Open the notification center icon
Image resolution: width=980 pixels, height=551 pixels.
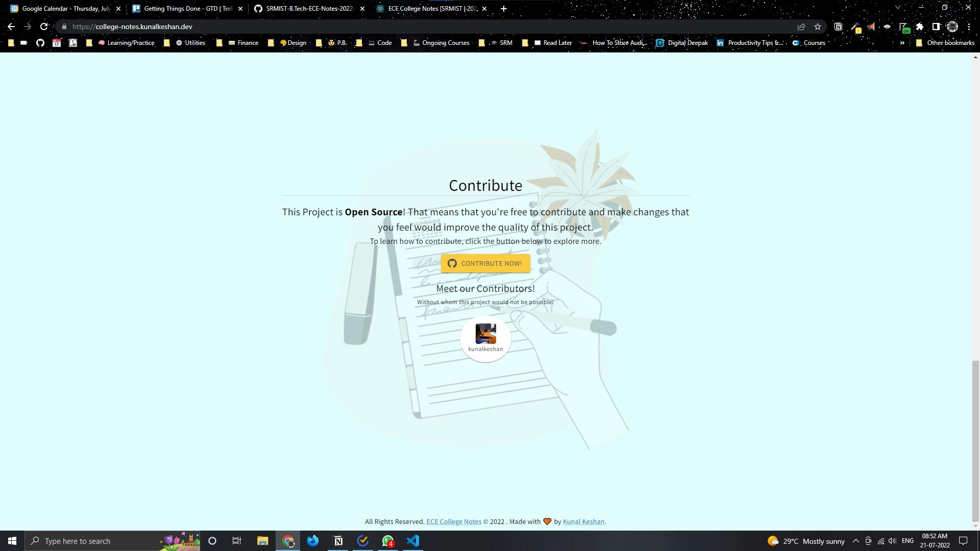[963, 541]
